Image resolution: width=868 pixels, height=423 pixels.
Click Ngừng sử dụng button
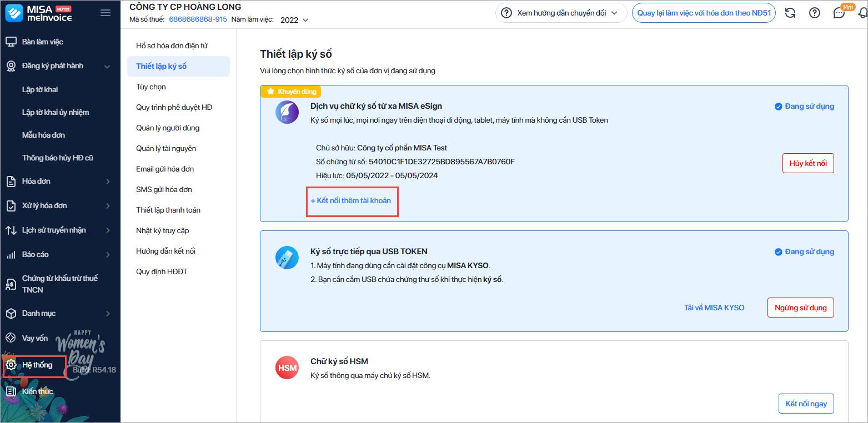coord(801,308)
